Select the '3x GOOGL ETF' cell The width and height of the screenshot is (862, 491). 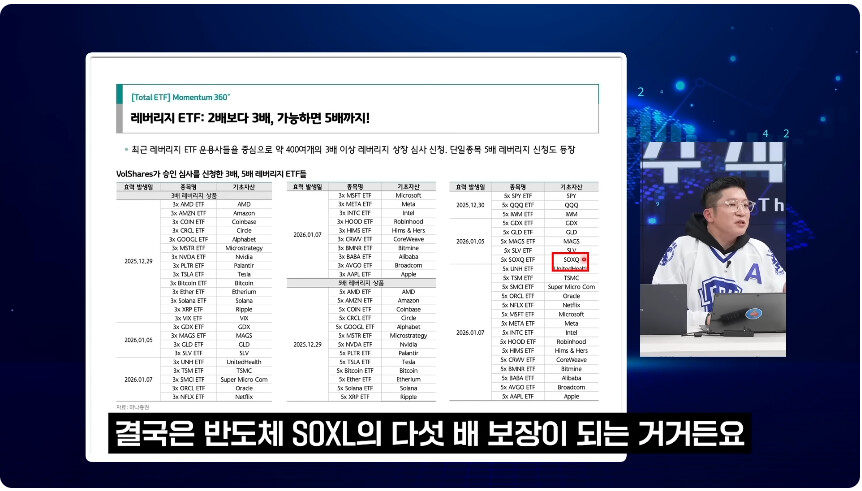tap(188, 240)
